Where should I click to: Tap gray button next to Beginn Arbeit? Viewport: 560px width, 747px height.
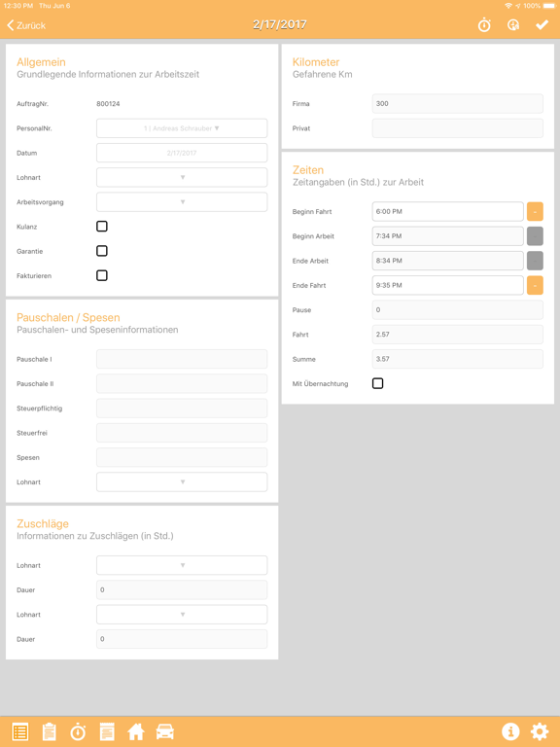coord(535,236)
